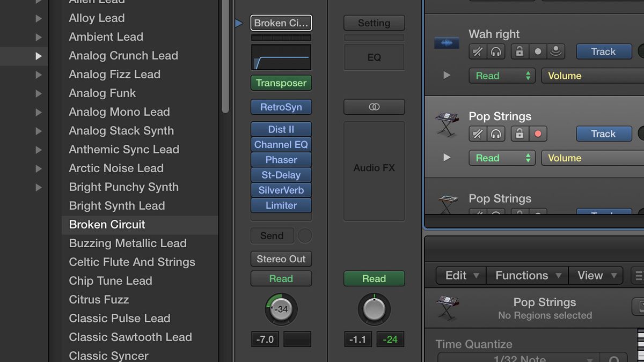The height and width of the screenshot is (362, 644).
Task: Click the stereo format icon below EQ
Action: pyautogui.click(x=374, y=107)
